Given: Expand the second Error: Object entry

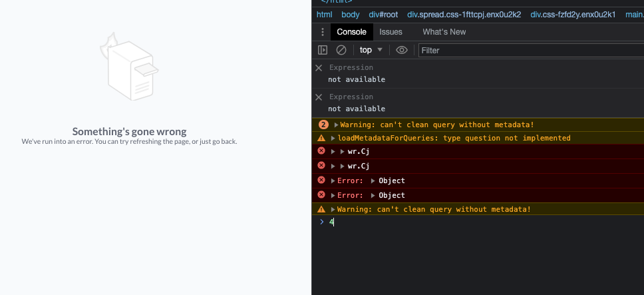Looking at the screenshot, I should pyautogui.click(x=333, y=196).
